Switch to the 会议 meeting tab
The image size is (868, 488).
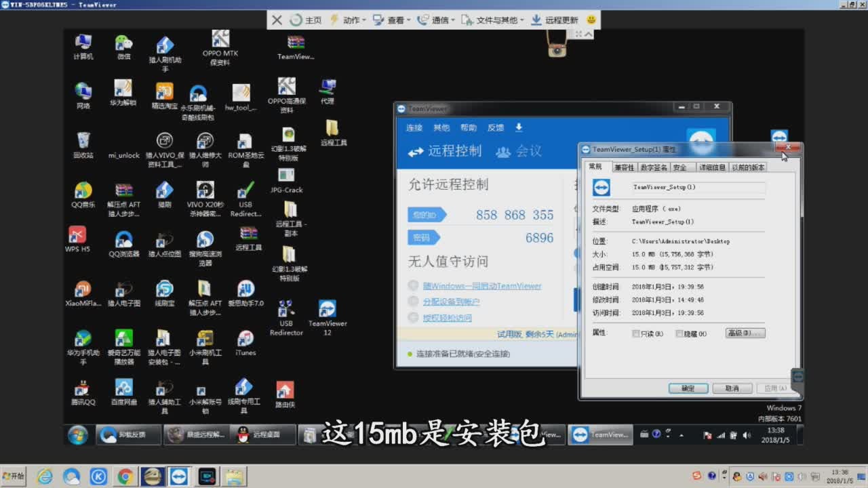(x=519, y=151)
